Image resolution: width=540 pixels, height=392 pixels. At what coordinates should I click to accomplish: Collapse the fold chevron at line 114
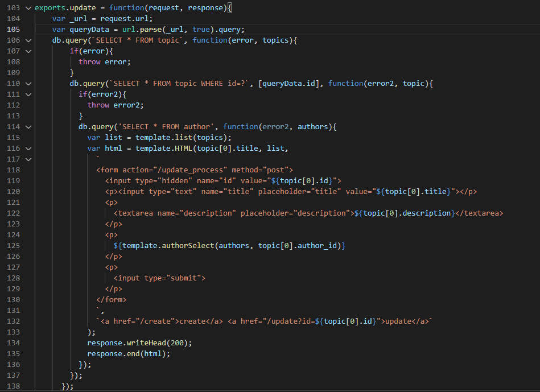(28, 127)
